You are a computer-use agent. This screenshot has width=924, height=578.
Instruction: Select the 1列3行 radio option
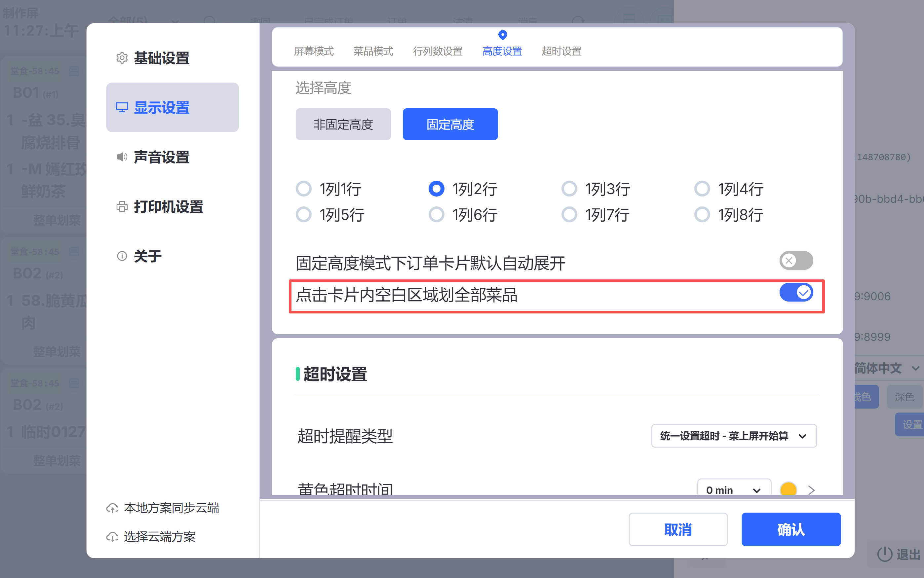coord(569,189)
